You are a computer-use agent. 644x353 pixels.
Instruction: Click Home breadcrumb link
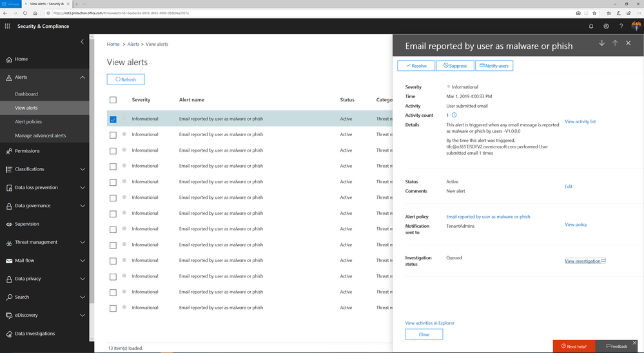click(x=113, y=44)
